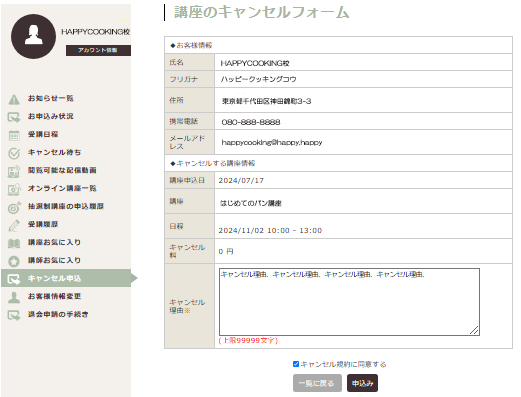
Task: Click the キャンセル申込 icon
Action: pos(14,279)
